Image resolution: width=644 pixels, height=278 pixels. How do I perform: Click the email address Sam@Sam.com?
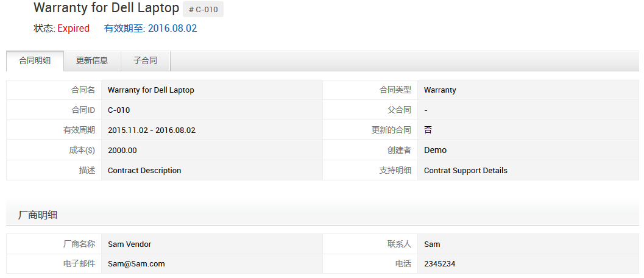pos(136,264)
